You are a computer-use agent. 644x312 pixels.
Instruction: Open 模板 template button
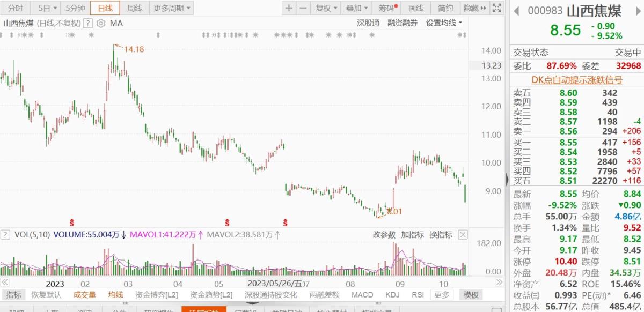pos(471,294)
